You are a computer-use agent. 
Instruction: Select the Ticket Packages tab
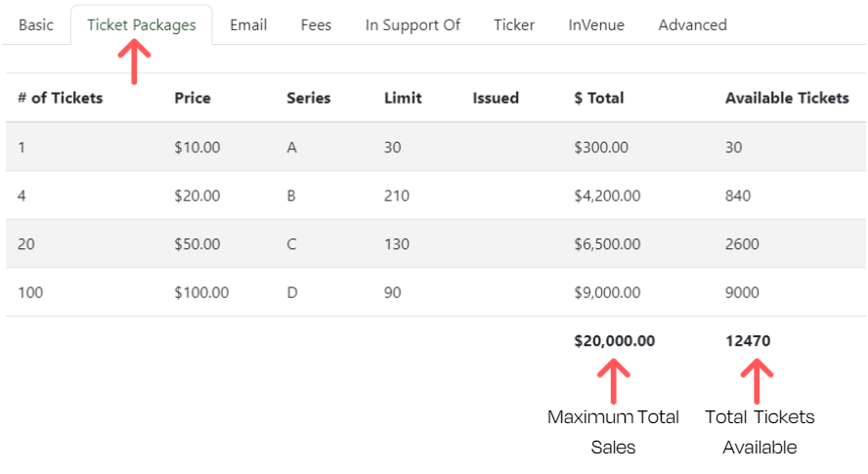[141, 25]
